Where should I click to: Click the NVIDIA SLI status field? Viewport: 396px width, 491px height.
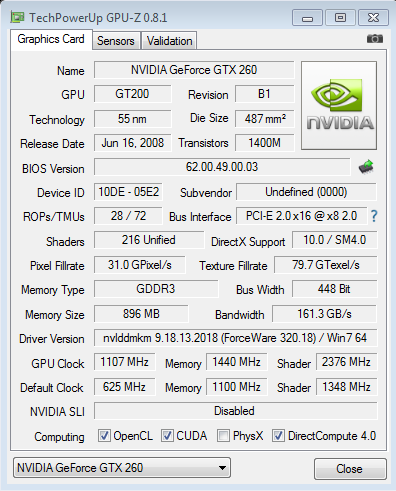[235, 411]
